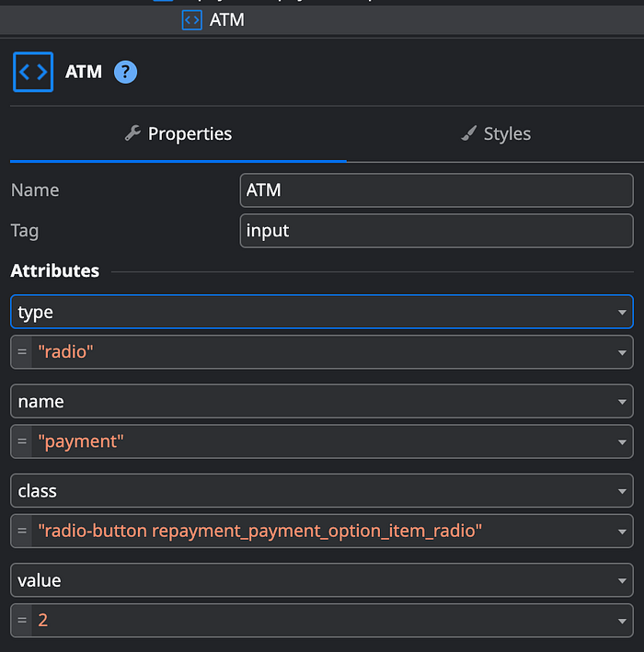Click the equals sign beside "payment"
Image resolution: width=644 pixels, height=652 pixels.
click(x=22, y=441)
